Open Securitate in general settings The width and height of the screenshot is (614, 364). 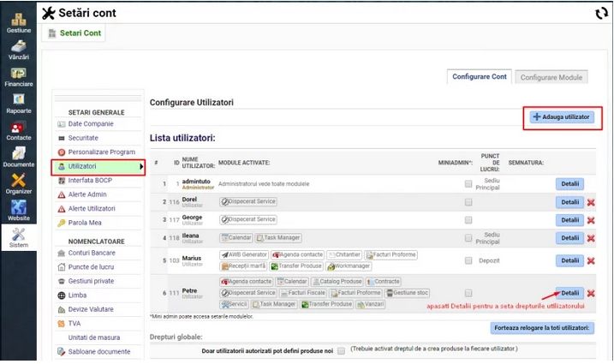click(83, 137)
